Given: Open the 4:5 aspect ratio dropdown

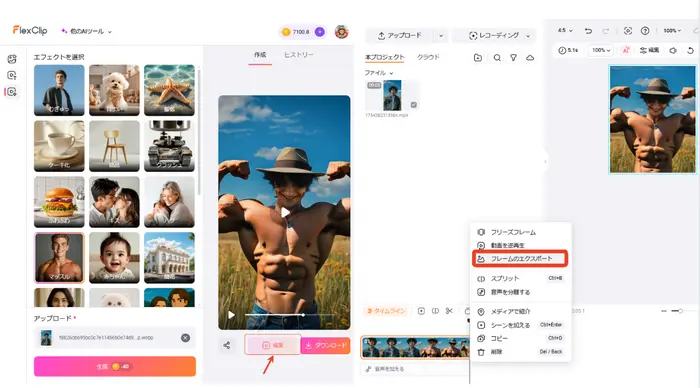Looking at the screenshot, I should click(565, 31).
